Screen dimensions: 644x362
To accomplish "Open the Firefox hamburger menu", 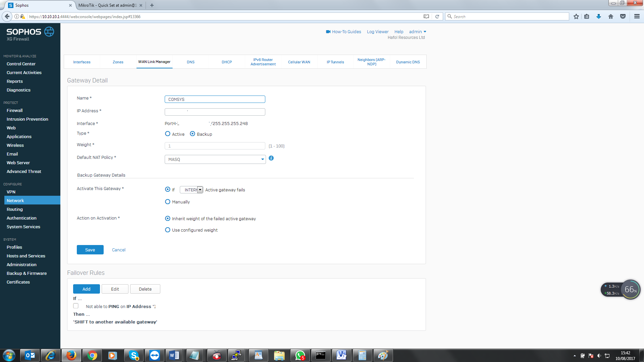I will pyautogui.click(x=637, y=16).
